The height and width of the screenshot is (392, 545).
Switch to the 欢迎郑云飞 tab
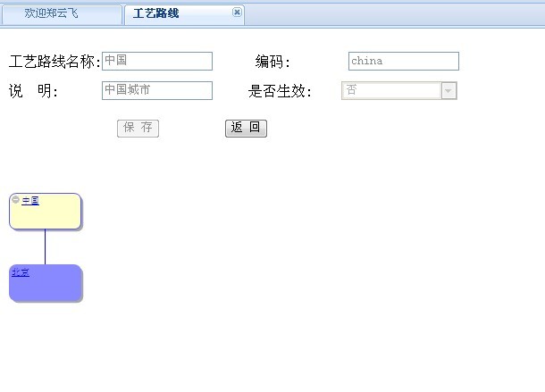[x=62, y=14]
